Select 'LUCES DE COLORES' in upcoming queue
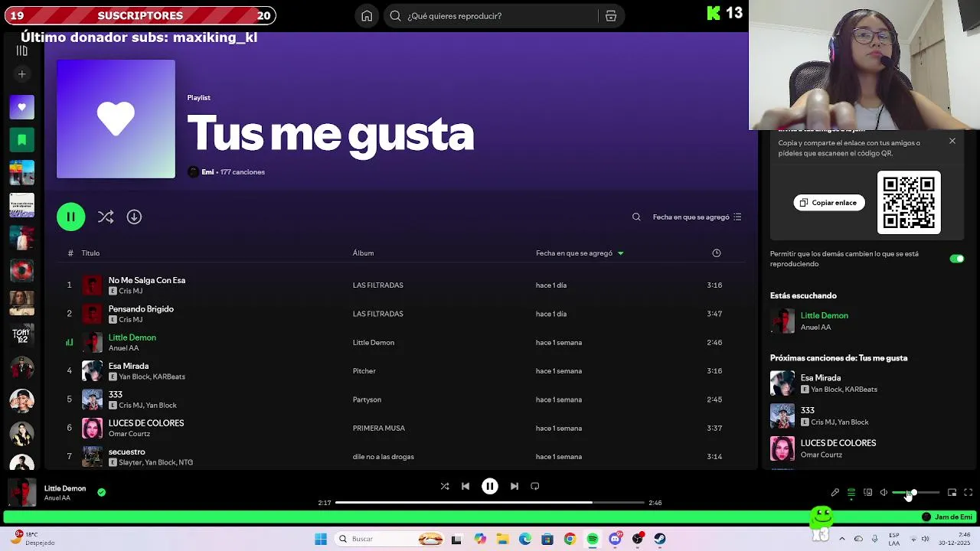The height and width of the screenshot is (551, 980). (x=838, y=443)
